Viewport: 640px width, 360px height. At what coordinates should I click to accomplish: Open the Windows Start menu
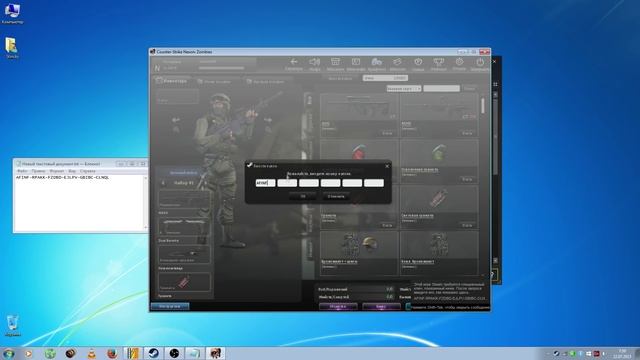9,353
